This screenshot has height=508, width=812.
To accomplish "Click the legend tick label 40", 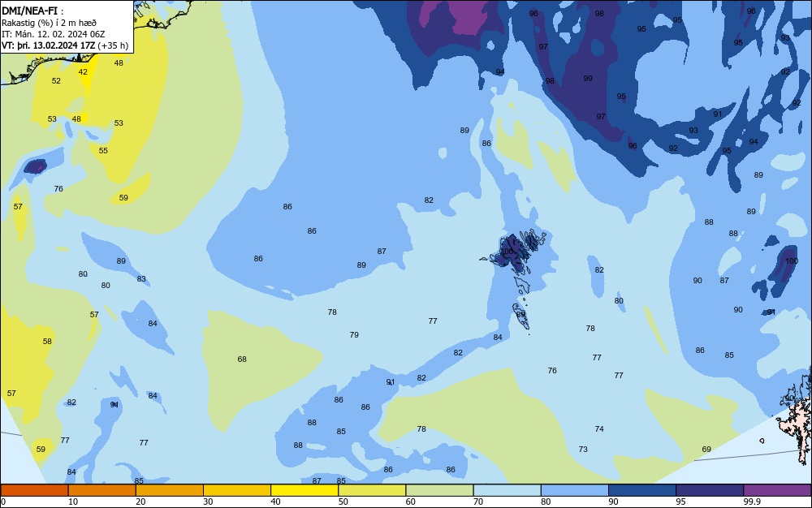I will (275, 502).
